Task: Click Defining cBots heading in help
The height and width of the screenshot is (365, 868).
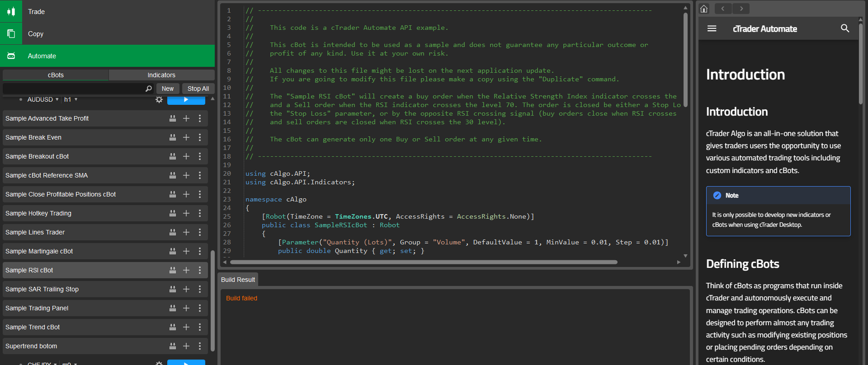Action: (742, 264)
